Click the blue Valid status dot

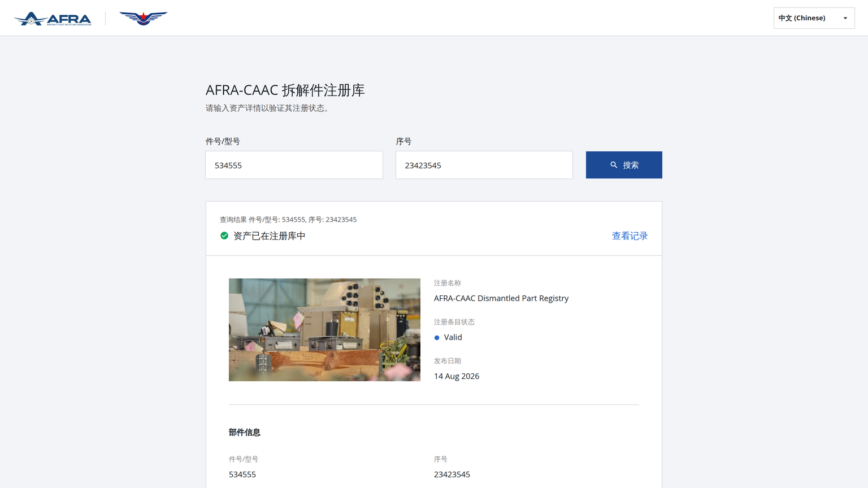(437, 338)
